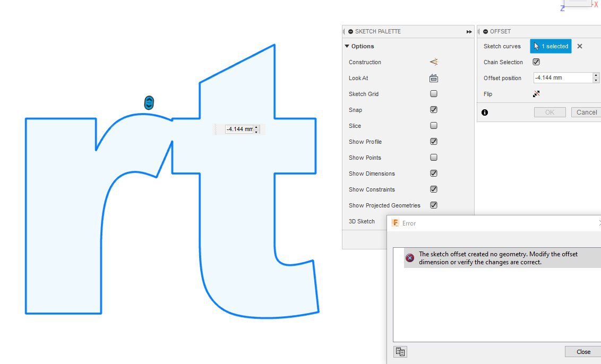Click the copy icon in the Error dialog
The height and width of the screenshot is (364, 601).
(x=400, y=352)
